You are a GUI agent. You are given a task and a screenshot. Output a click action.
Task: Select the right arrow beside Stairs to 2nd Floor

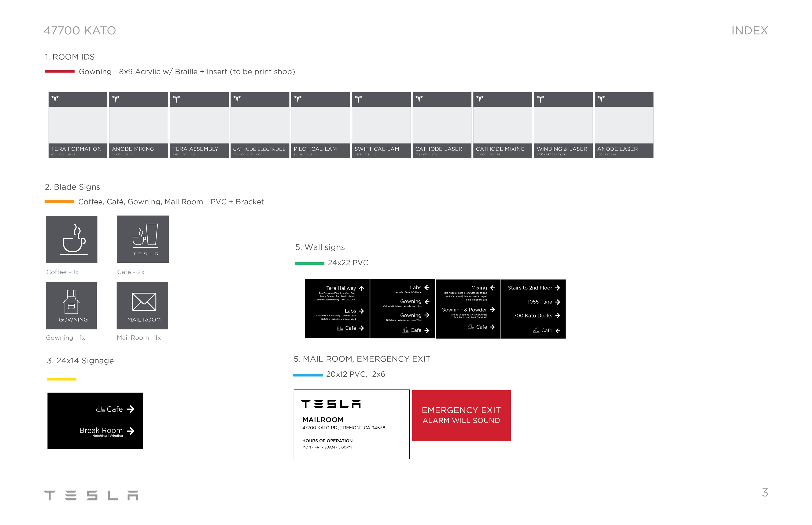557,288
